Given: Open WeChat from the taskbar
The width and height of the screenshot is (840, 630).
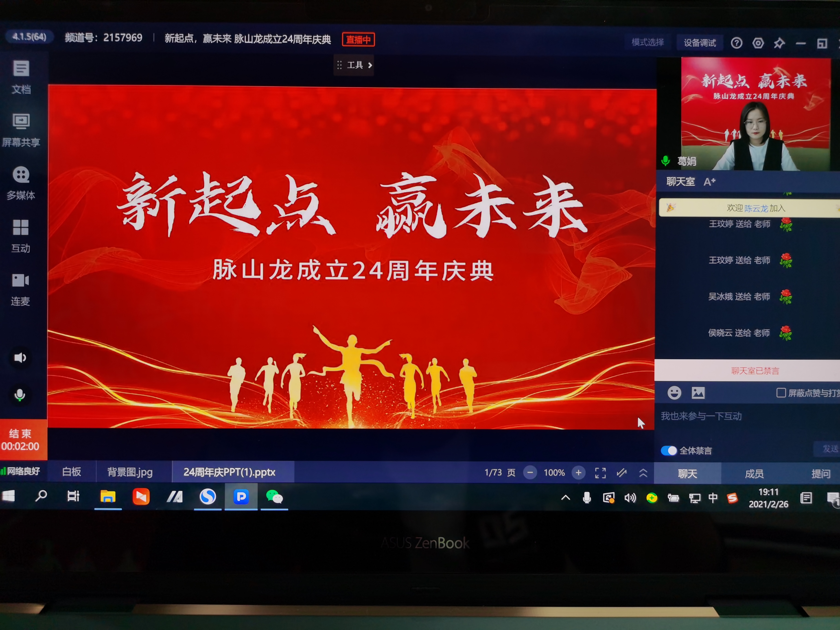Looking at the screenshot, I should (274, 497).
